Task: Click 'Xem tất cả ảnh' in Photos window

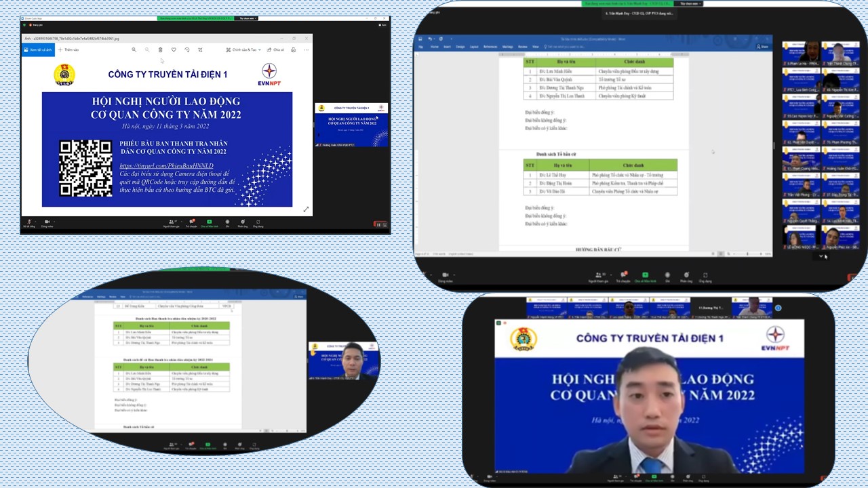Action: pos(38,49)
